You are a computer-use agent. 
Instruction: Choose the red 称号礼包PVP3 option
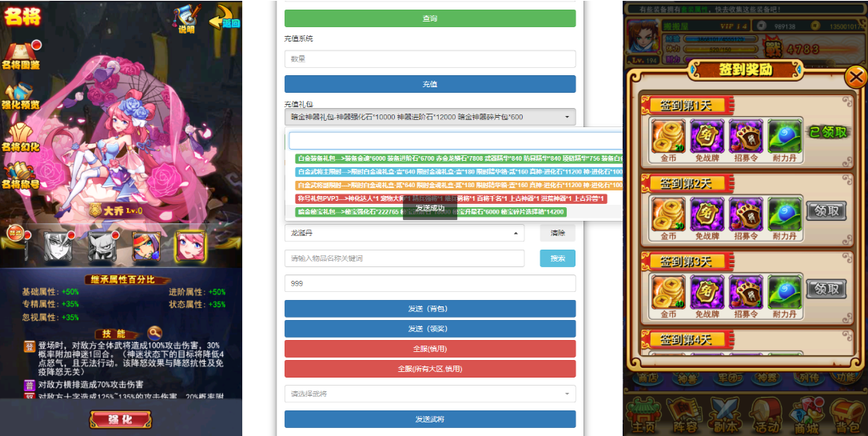[451, 198]
